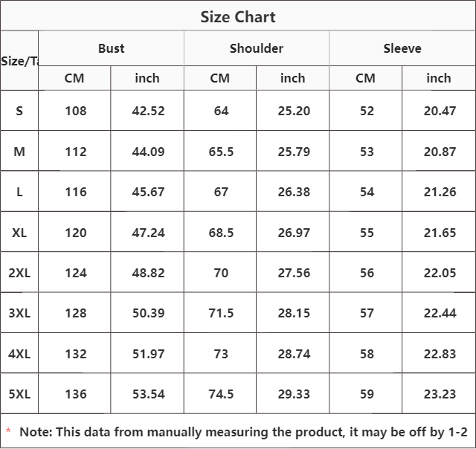The height and width of the screenshot is (449, 476).
Task: Click the bust value 108 cell
Action: coord(75,111)
